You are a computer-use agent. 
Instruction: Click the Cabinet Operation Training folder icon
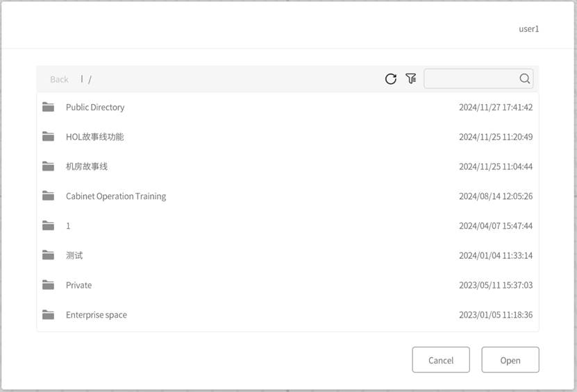tap(48, 196)
